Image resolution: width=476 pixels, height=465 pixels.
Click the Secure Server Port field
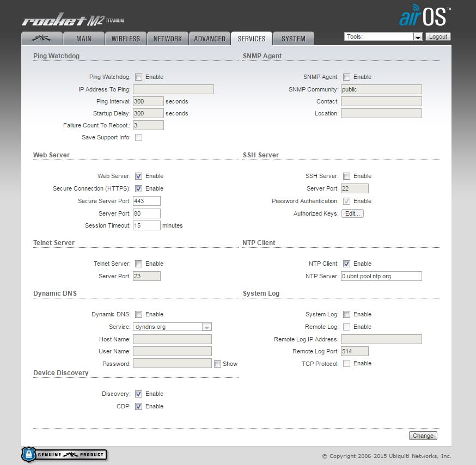click(147, 201)
